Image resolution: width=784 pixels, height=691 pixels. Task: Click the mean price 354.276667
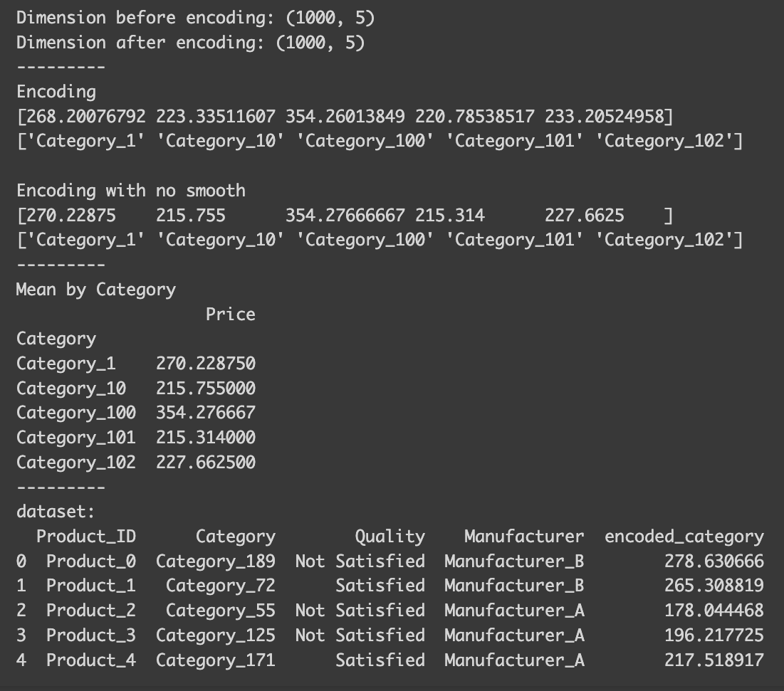click(205, 413)
